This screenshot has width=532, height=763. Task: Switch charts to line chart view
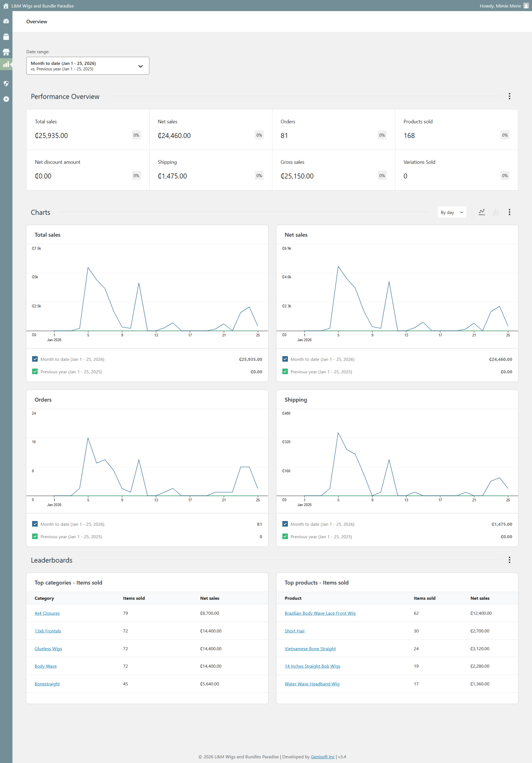[482, 212]
